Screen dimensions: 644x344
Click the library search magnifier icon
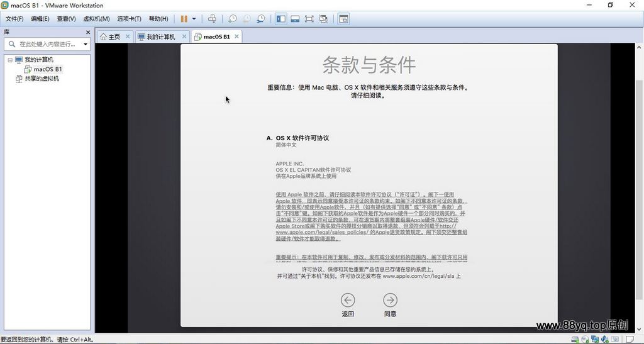tap(12, 44)
